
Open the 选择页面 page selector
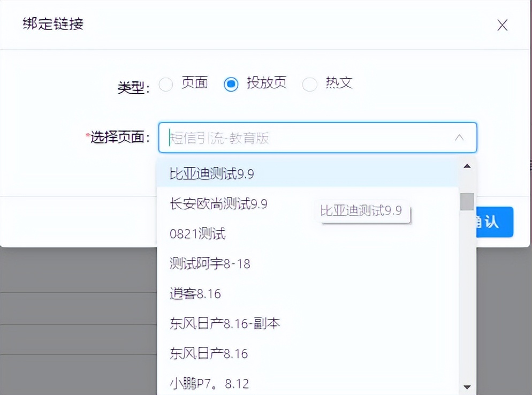pyautogui.click(x=316, y=138)
